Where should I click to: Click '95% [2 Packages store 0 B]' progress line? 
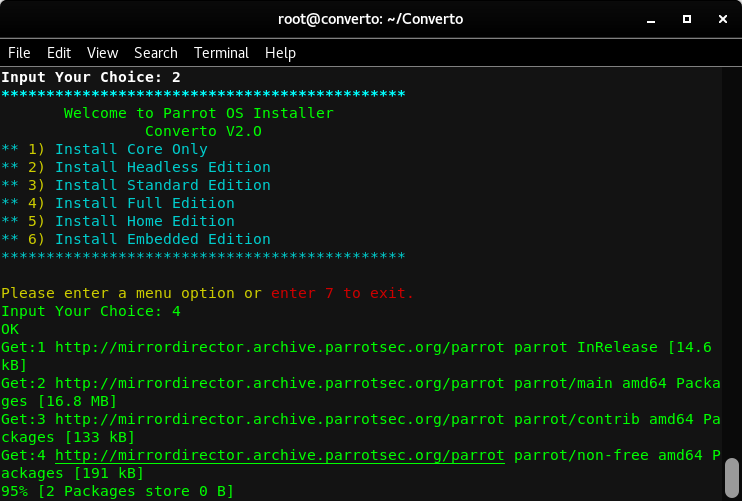click(117, 491)
